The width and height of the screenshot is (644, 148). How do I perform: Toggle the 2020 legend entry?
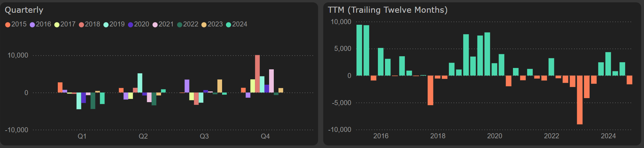click(138, 24)
